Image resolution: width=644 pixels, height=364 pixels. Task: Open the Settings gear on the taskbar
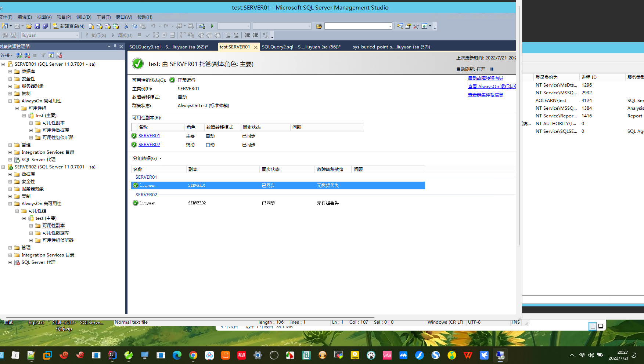[258, 355]
